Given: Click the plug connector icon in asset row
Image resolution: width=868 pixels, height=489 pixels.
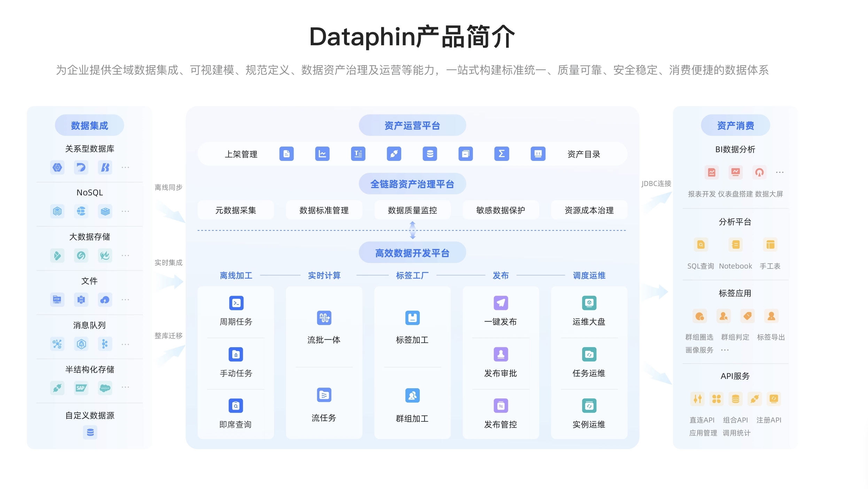Looking at the screenshot, I should click(x=394, y=154).
